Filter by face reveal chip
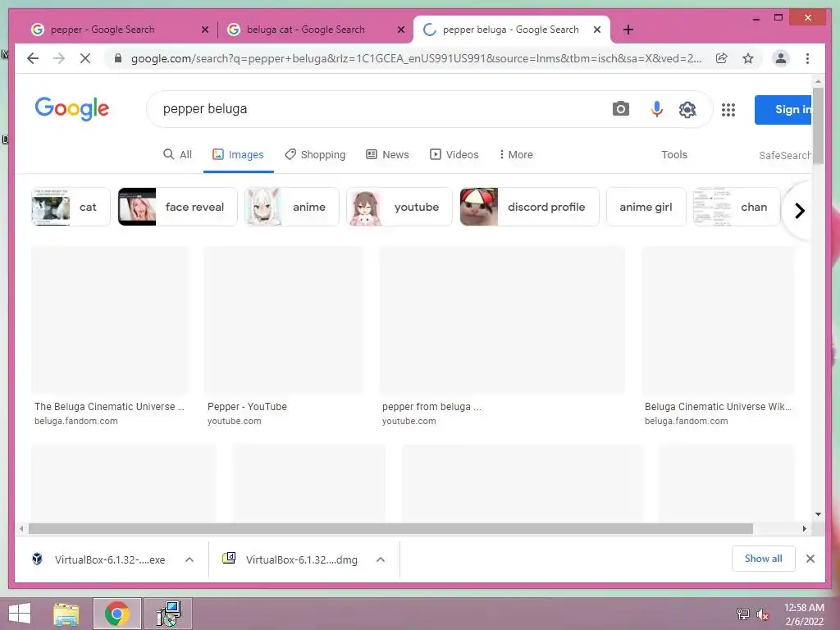Viewport: 840px width, 630px height. tap(177, 207)
